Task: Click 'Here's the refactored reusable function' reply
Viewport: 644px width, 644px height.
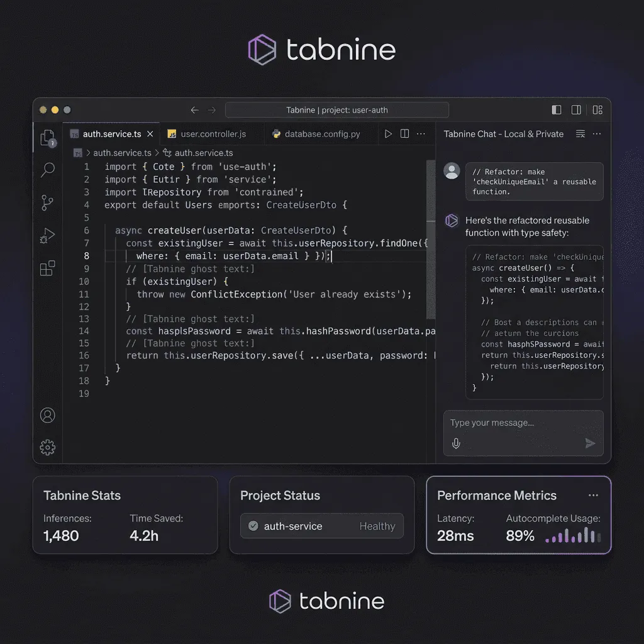Action: 528,226
